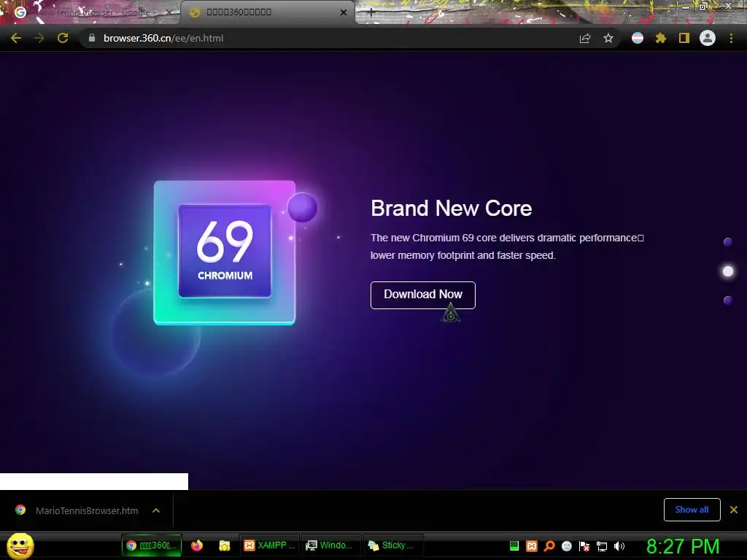The image size is (747, 560).
Task: Open the Extensions puzzle menu
Action: (x=661, y=38)
